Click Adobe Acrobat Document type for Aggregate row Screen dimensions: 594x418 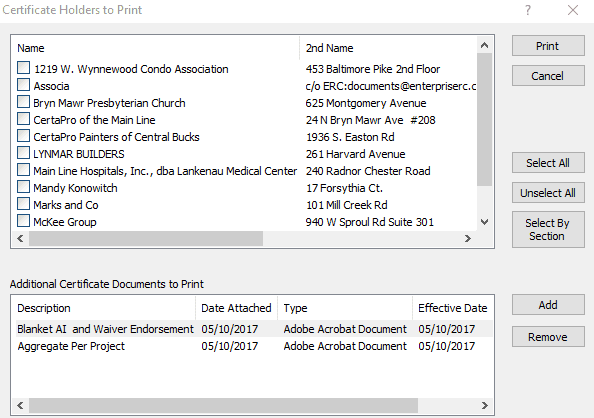tap(345, 346)
